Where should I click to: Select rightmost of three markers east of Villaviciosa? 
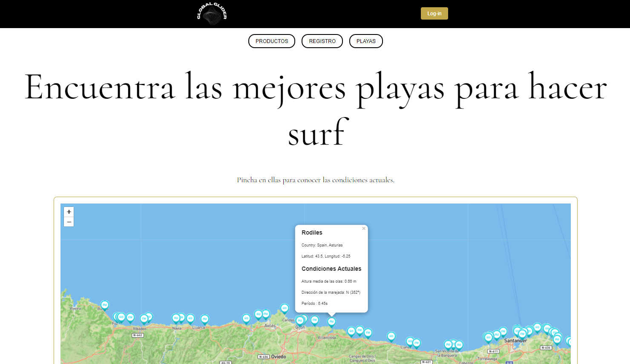(x=368, y=332)
